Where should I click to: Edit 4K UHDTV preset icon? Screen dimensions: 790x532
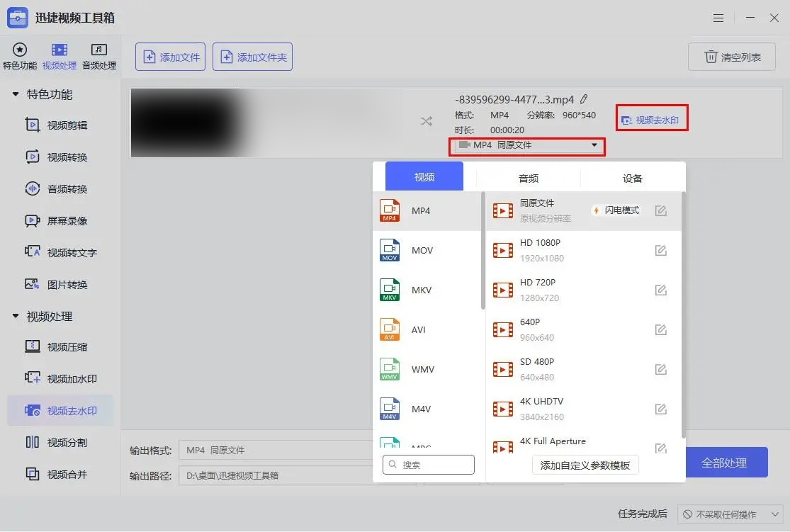(661, 409)
